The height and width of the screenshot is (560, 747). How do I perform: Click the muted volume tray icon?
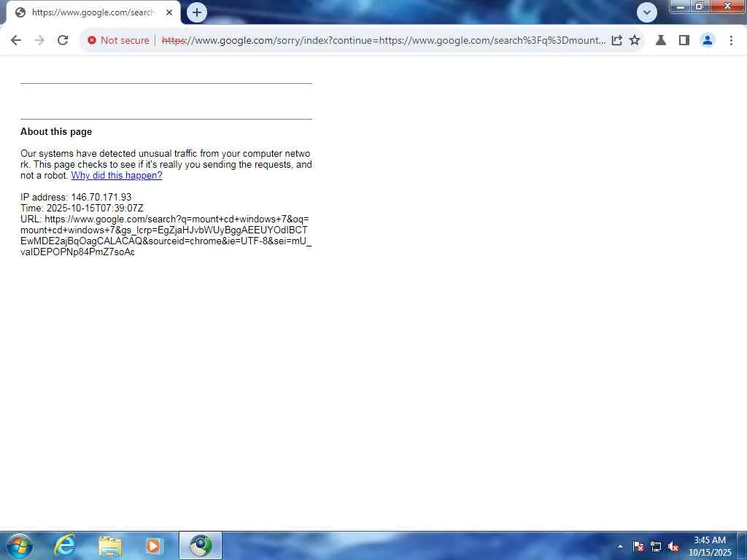pos(673,546)
